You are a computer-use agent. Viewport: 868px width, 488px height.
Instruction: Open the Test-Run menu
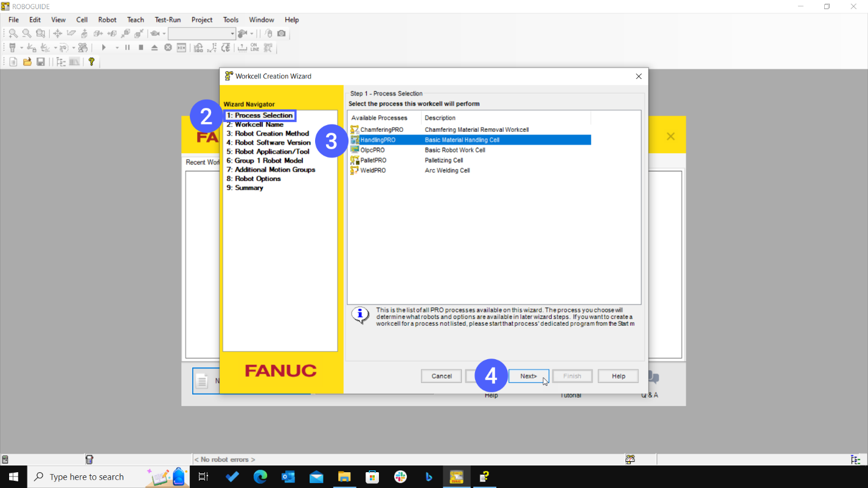click(167, 19)
